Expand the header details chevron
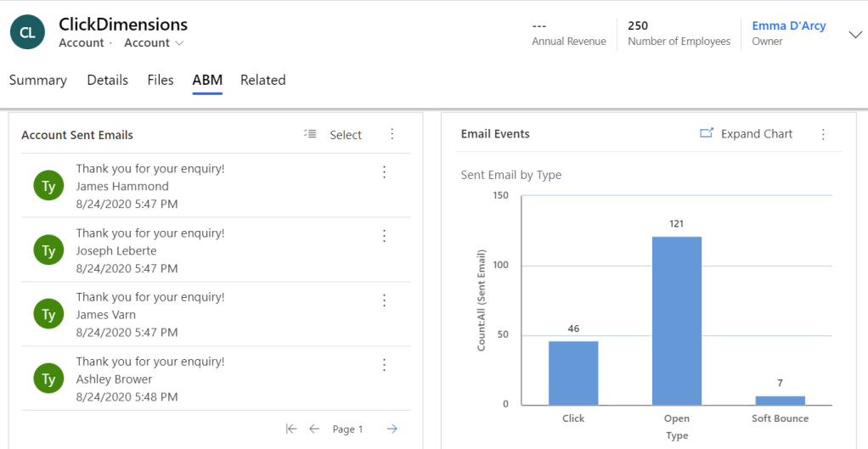Viewport: 868px width, 449px height. 854,34
